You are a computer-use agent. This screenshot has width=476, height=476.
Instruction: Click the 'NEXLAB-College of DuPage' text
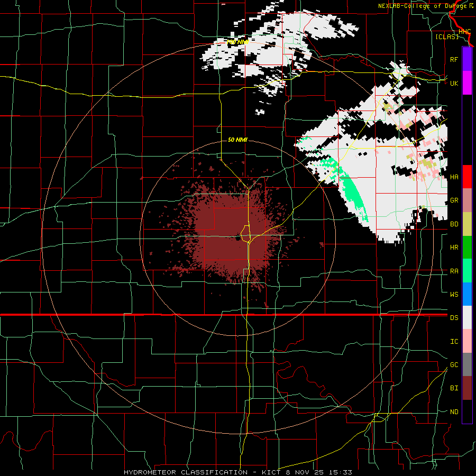pyautogui.click(x=423, y=6)
